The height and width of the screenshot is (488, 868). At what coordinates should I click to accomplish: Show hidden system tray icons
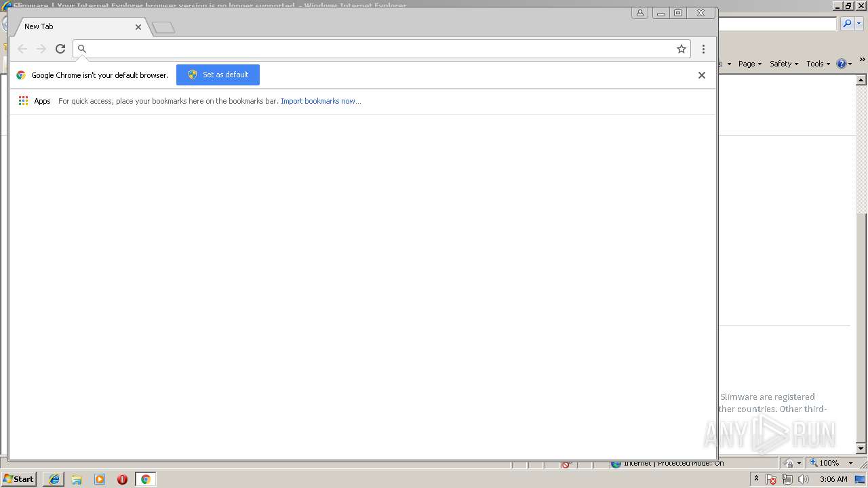(x=756, y=479)
